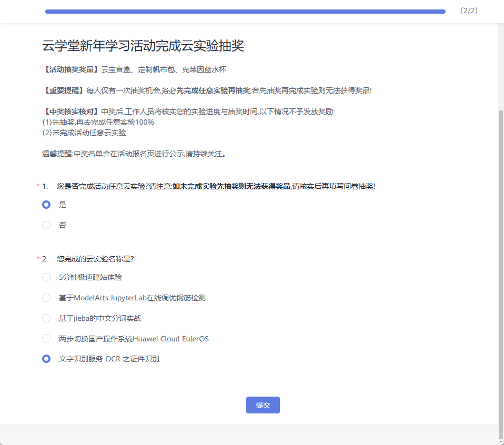Select 基于jieba的中文分词实战 option
The image size is (504, 445).
[46, 318]
